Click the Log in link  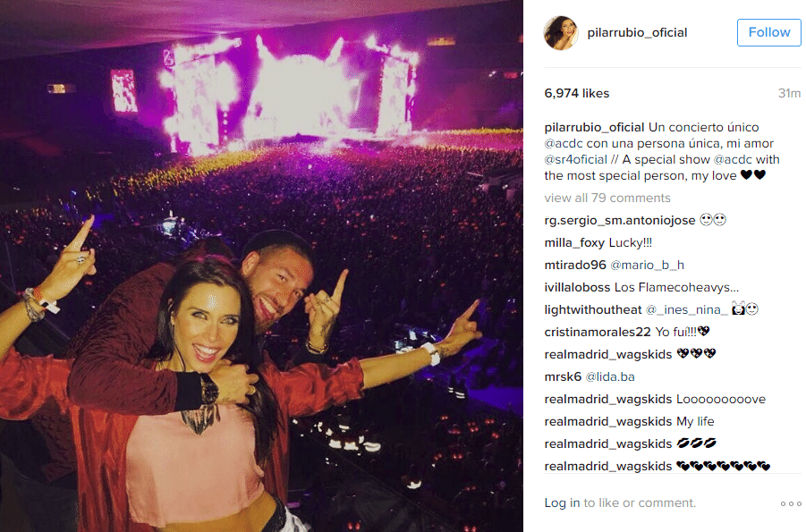click(x=562, y=502)
